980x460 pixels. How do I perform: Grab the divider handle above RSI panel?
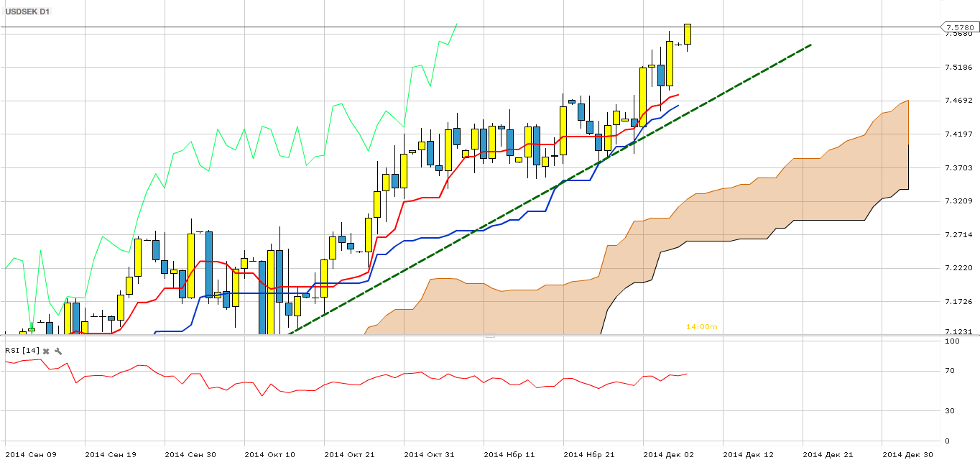point(490,336)
